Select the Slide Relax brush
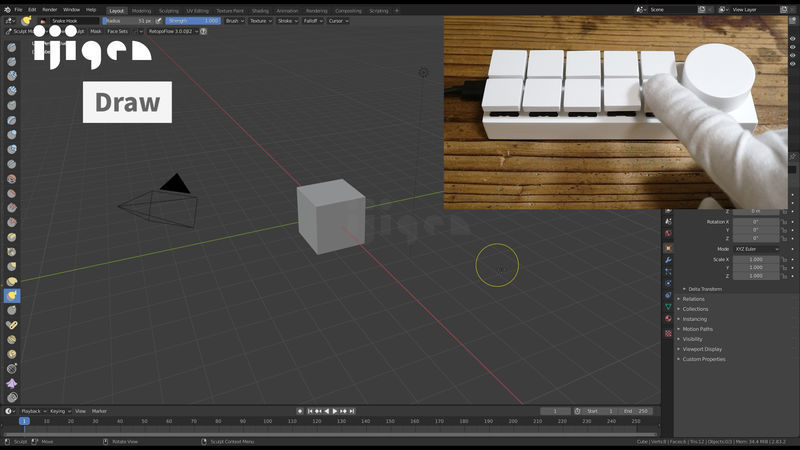 tap(12, 369)
